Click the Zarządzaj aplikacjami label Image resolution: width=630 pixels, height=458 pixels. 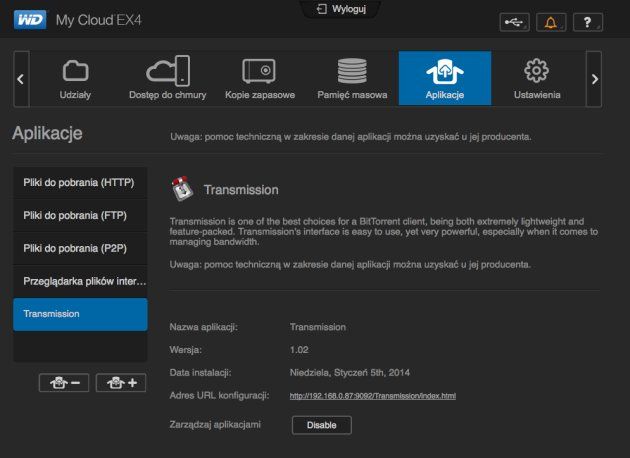215,425
